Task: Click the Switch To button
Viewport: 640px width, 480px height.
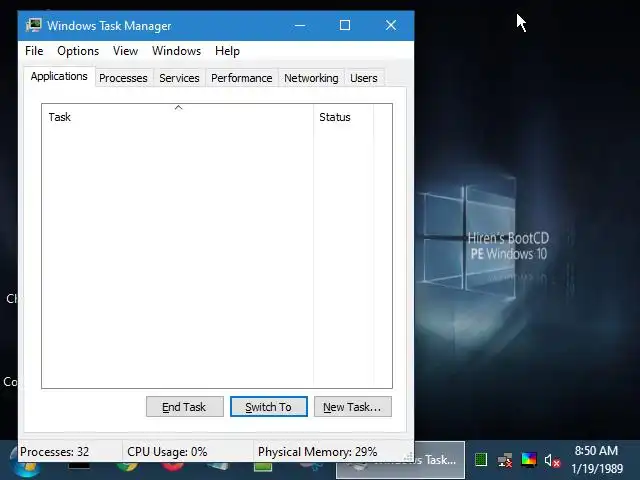Action: click(x=269, y=407)
